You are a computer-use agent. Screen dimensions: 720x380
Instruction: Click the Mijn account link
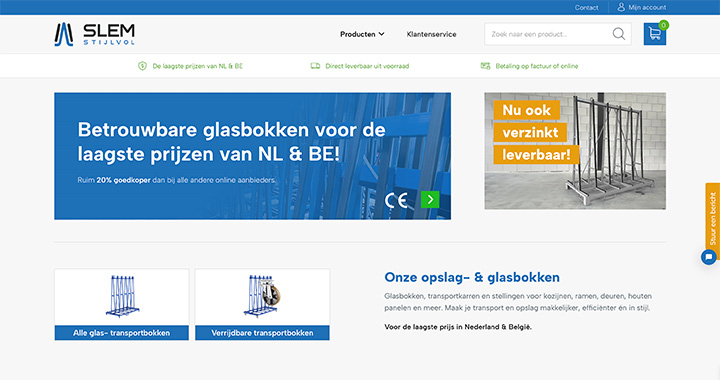(647, 7)
